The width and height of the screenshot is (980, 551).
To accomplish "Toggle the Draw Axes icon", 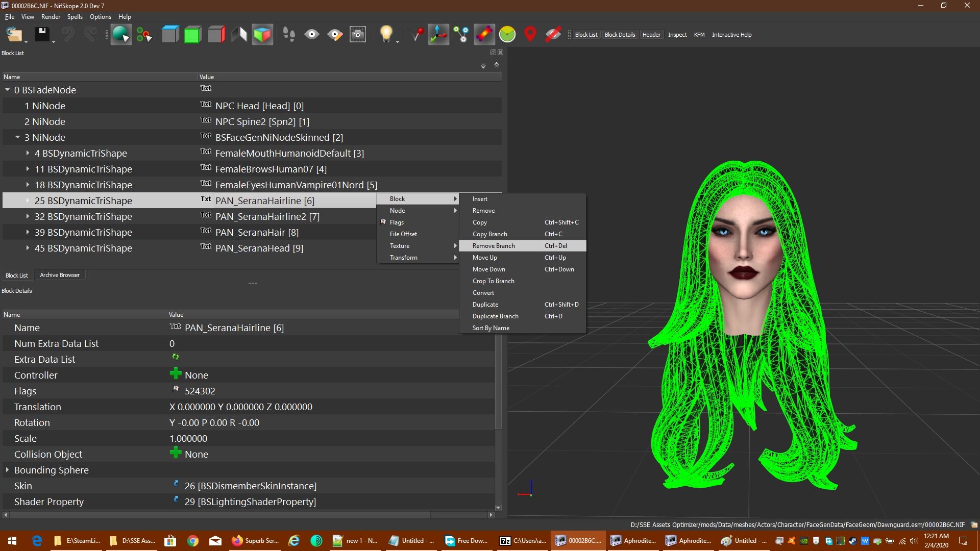I will (x=438, y=35).
